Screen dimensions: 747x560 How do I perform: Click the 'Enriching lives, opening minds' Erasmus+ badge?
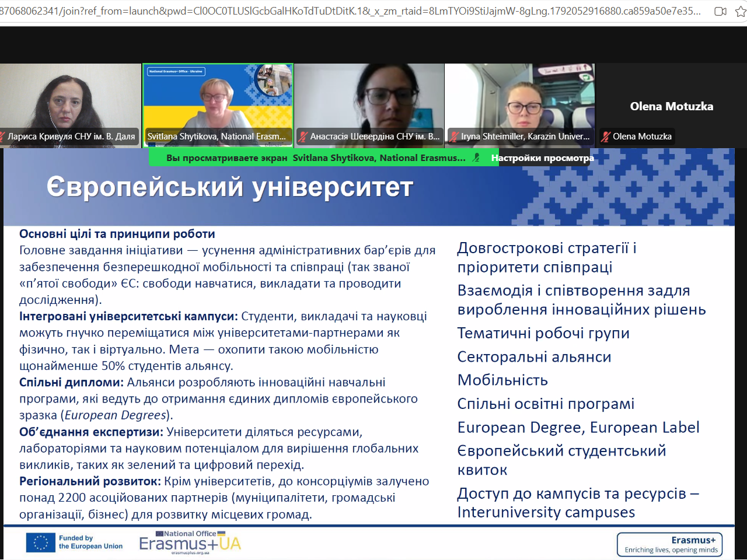point(670,545)
